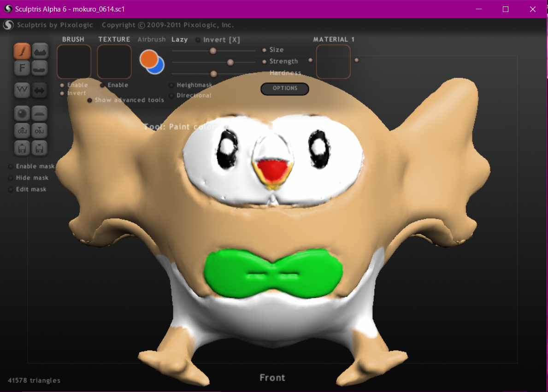Toggle the Lazy brush mode
This screenshot has width=548, height=392.
179,40
